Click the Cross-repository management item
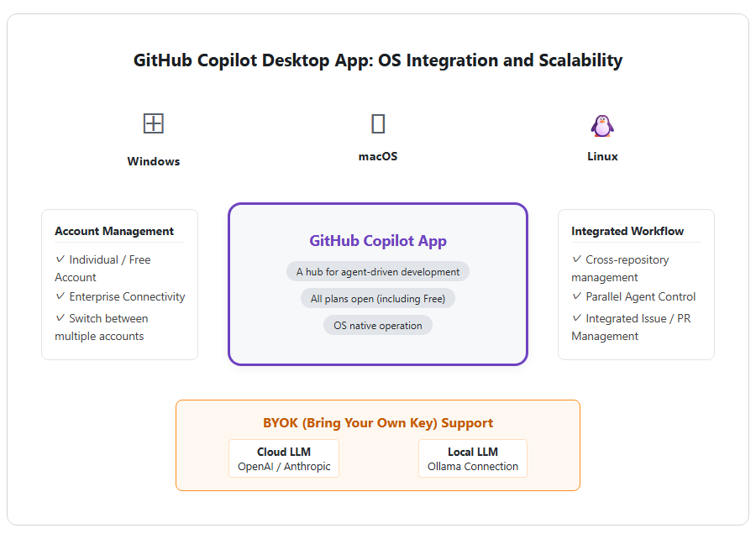The image size is (756, 539). 620,269
